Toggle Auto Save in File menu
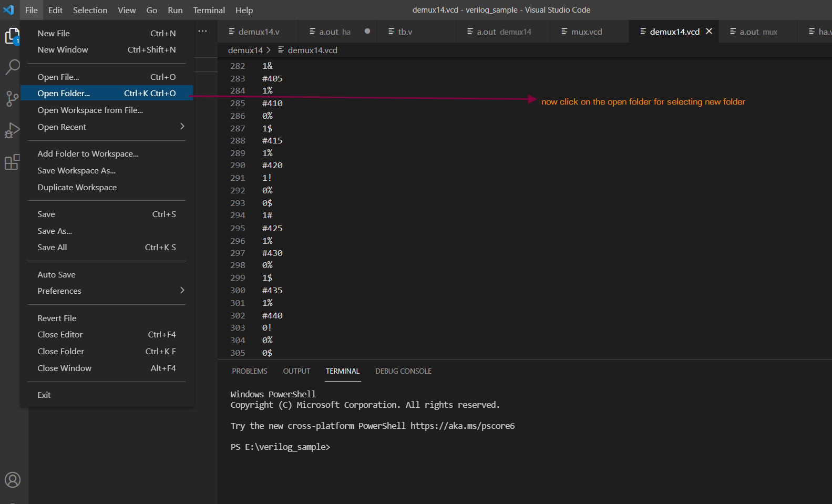 tap(107, 274)
